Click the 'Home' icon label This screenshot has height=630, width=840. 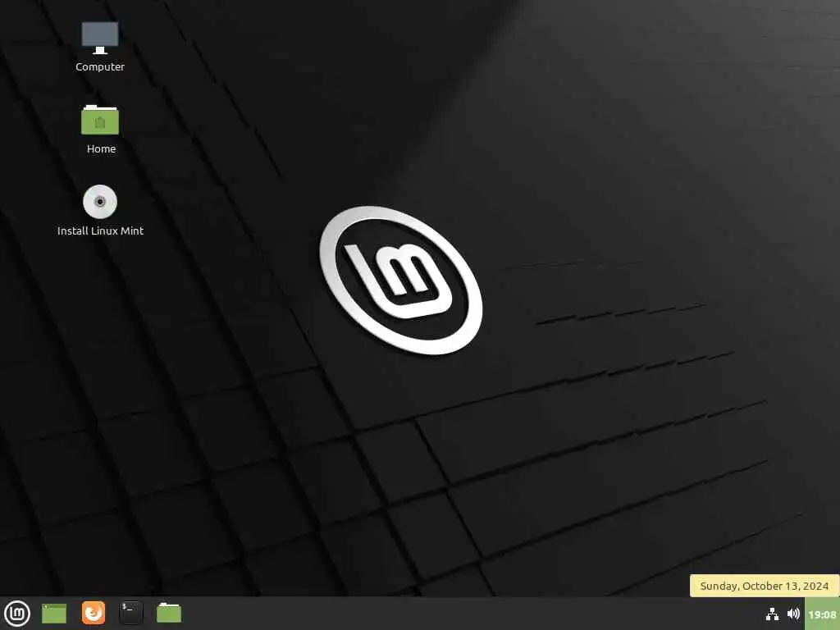[x=101, y=149]
